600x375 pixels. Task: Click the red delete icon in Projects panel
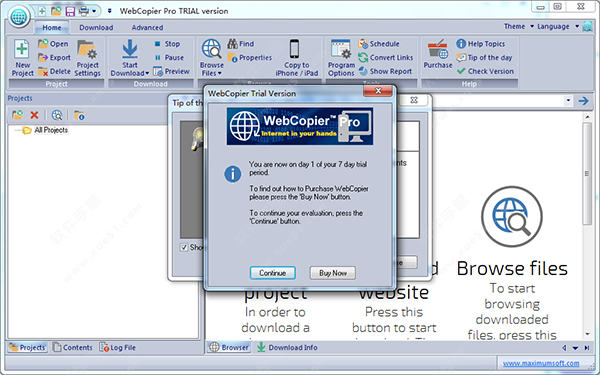[34, 115]
